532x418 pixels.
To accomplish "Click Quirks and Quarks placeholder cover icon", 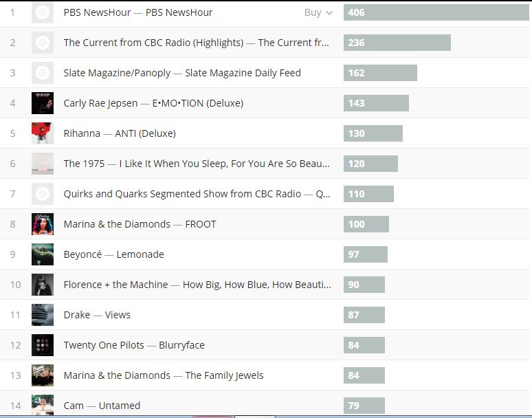I will click(43, 194).
